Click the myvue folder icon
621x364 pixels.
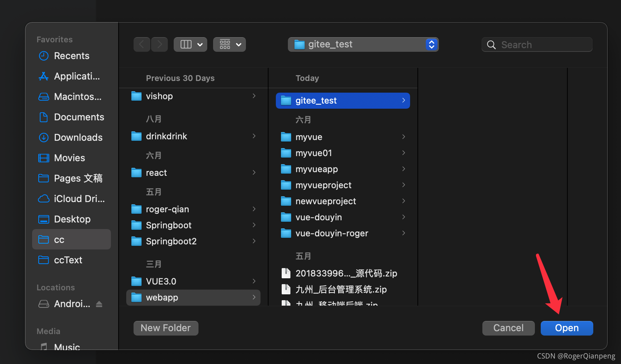point(286,137)
